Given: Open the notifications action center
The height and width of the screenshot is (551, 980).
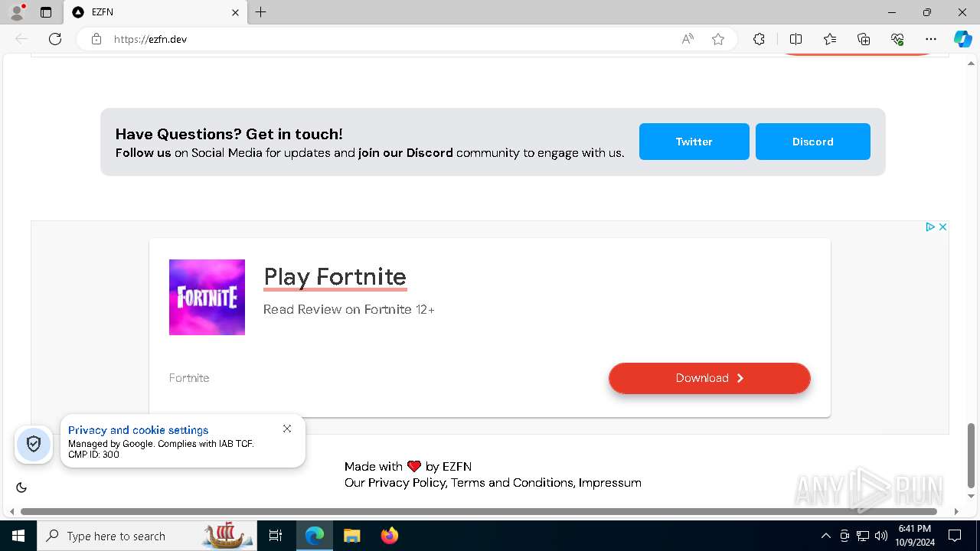Looking at the screenshot, I should tap(955, 536).
